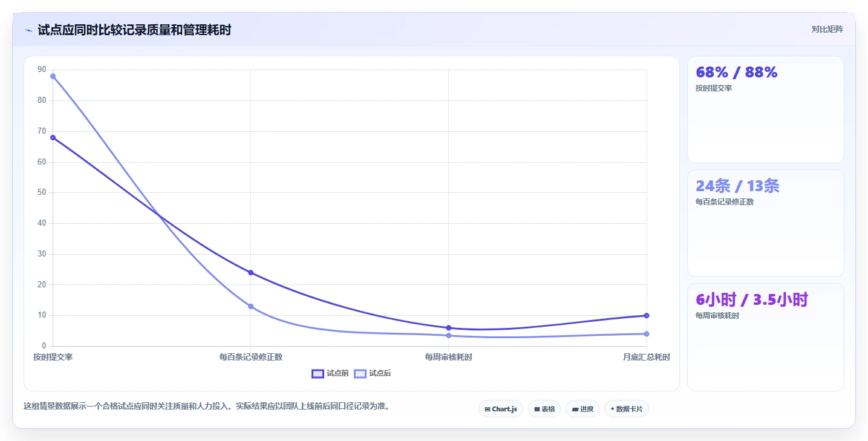
Task: Select the 试点后 data point at 88
Action: (x=53, y=76)
